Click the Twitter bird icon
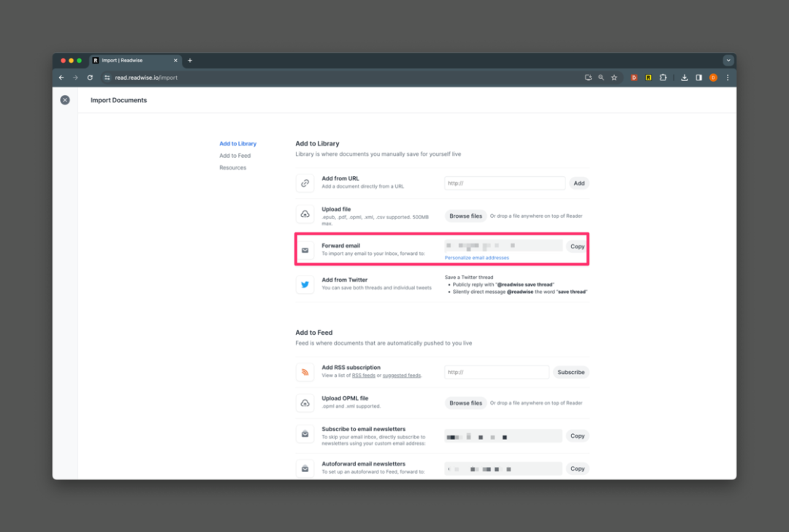The height and width of the screenshot is (532, 789). (x=305, y=284)
